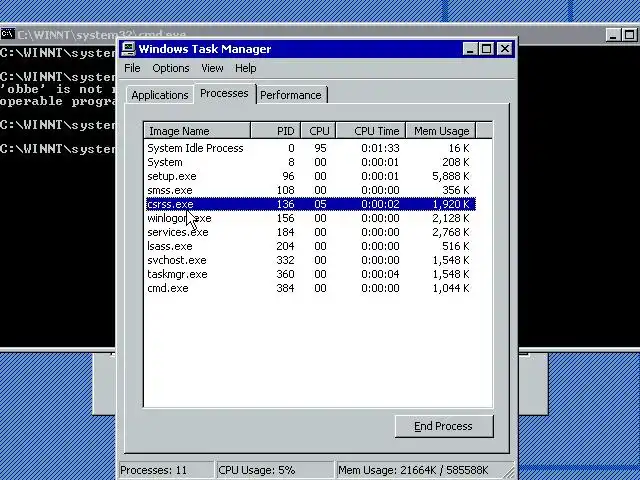Click the 'obbe' is not error line in cmd
Viewport: 640px width, 480px height.
point(58,89)
